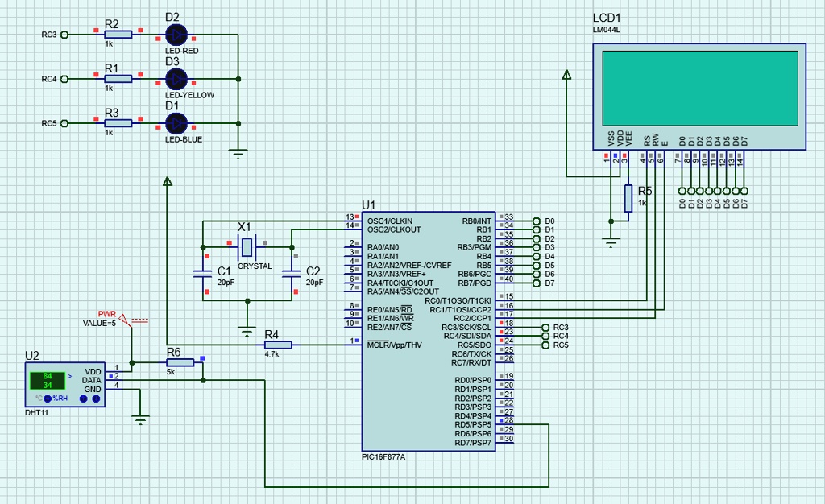Screen dimensions: 825x504
Task: Click D0 terminal under LCD pin 7
Action: pos(682,192)
